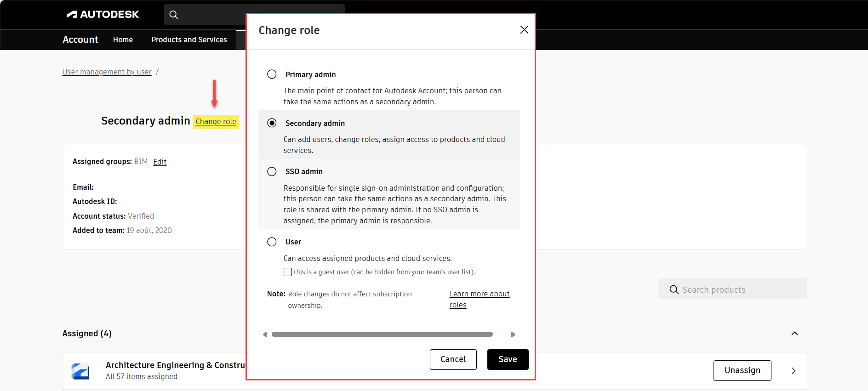Expand the Architecture Engineering row chevron
The height and width of the screenshot is (391, 868).
point(794,371)
